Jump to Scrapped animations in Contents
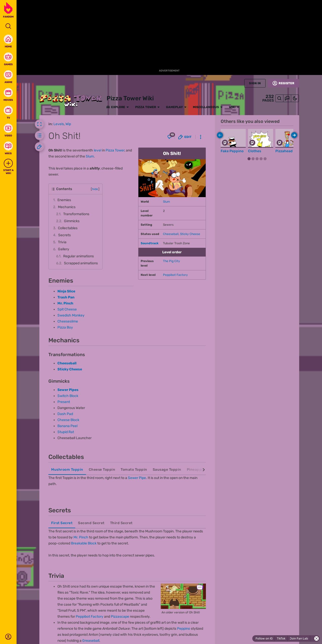 click(x=81, y=263)
